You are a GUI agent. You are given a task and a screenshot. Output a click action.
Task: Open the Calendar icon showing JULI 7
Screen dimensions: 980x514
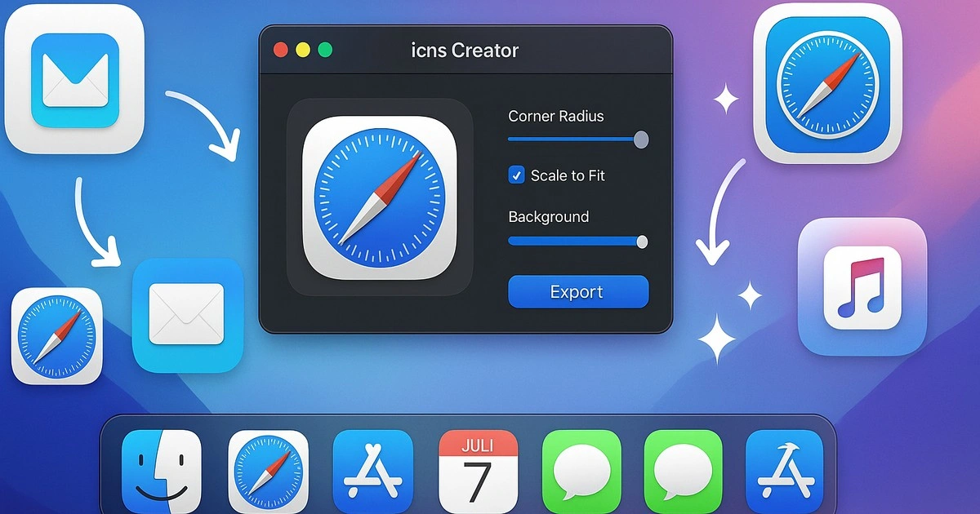pos(479,472)
